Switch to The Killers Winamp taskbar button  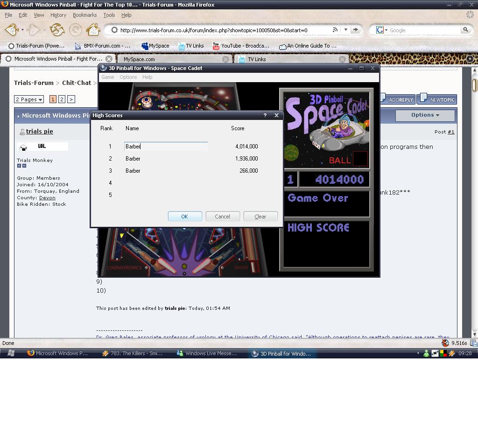pos(133,354)
